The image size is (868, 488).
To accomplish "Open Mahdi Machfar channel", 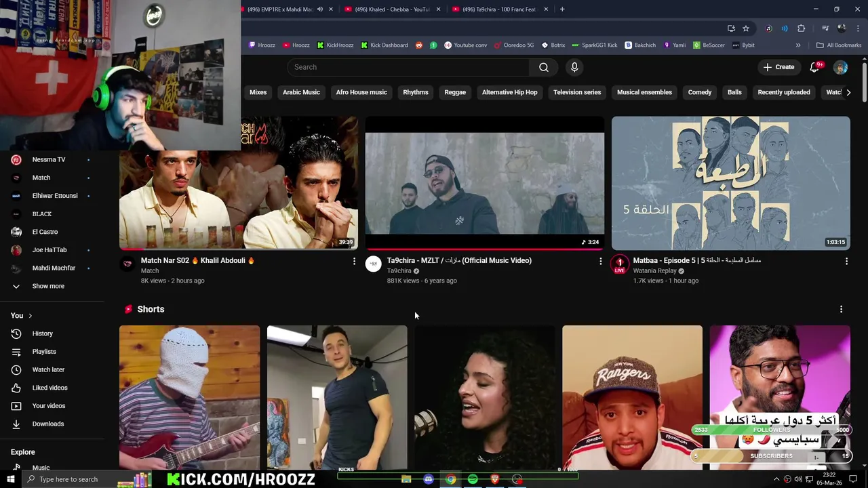I will (x=54, y=268).
